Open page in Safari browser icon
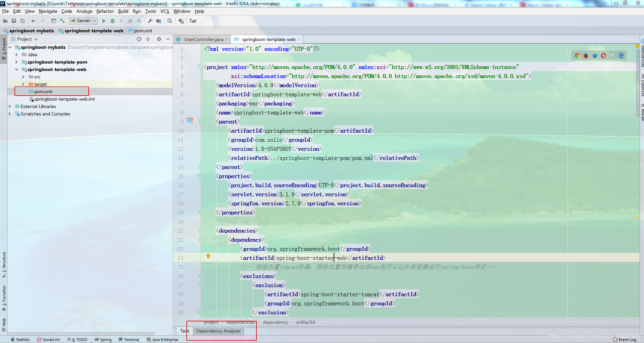Image resolution: width=644 pixels, height=343 pixels. [595, 56]
